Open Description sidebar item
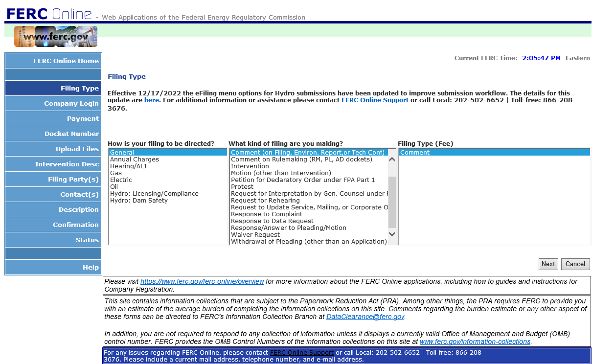 click(53, 209)
